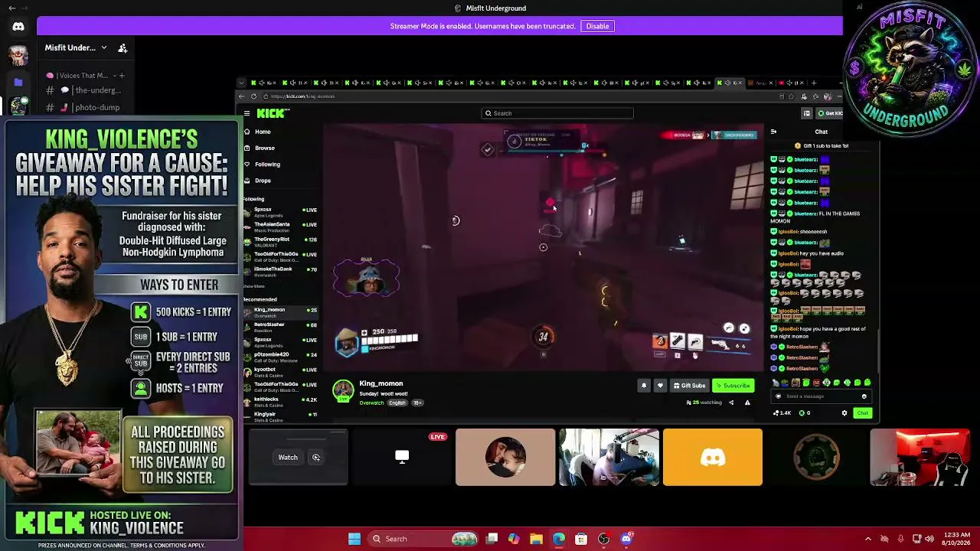980x551 pixels.
Task: Open chat settings gear icon
Action: pos(844,413)
